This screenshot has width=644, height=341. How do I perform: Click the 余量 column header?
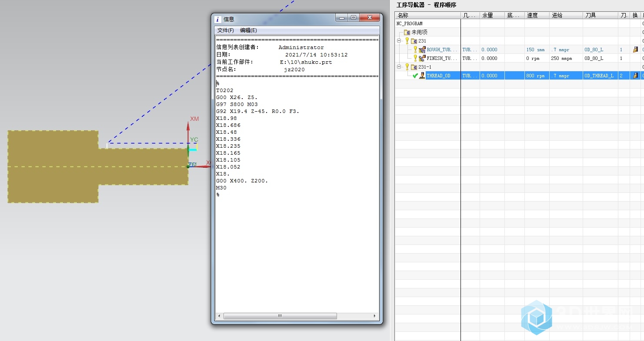tap(492, 15)
